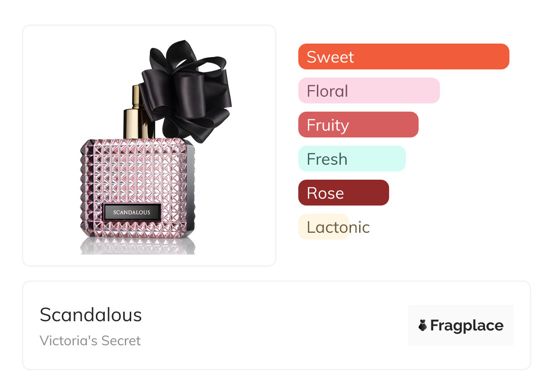
Task: Click the Rose text label
Action: coord(325,193)
